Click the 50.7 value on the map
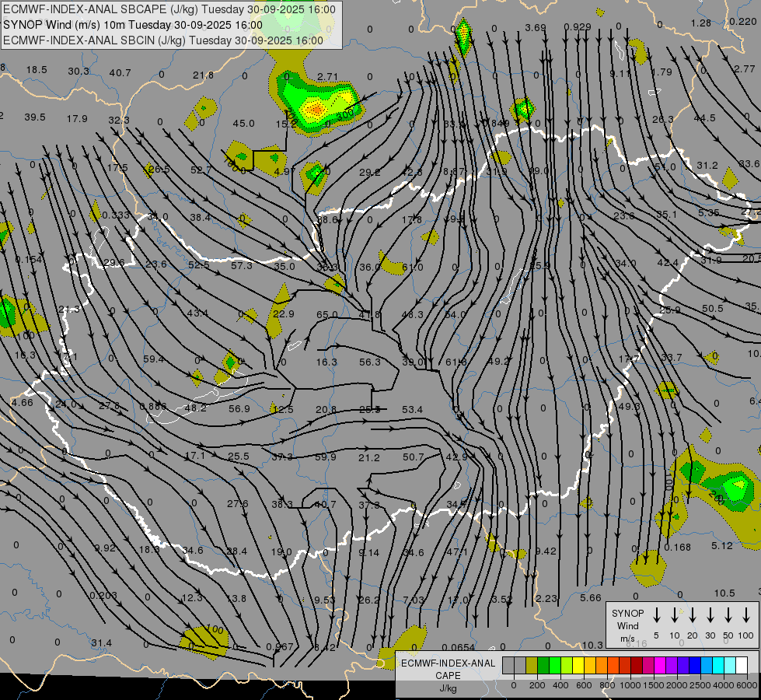This screenshot has height=700, width=761. click(413, 457)
